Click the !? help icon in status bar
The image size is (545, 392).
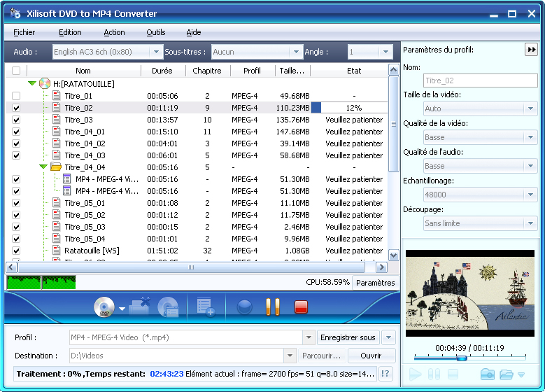coord(385,374)
